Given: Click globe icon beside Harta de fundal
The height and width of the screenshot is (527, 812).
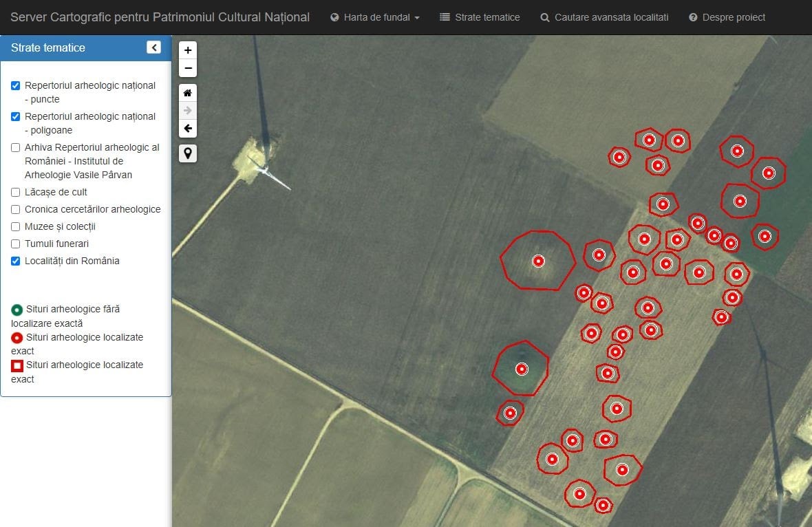Looking at the screenshot, I should click(334, 17).
